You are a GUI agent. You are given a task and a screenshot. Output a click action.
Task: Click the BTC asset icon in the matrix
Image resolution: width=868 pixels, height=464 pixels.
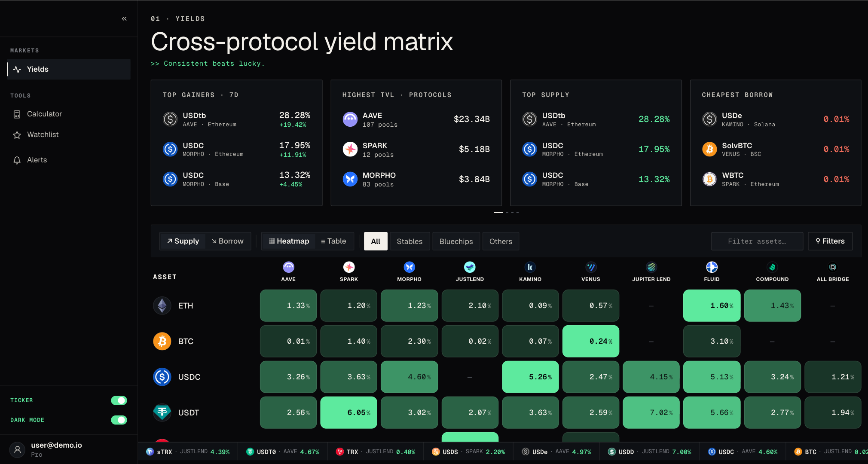162,341
